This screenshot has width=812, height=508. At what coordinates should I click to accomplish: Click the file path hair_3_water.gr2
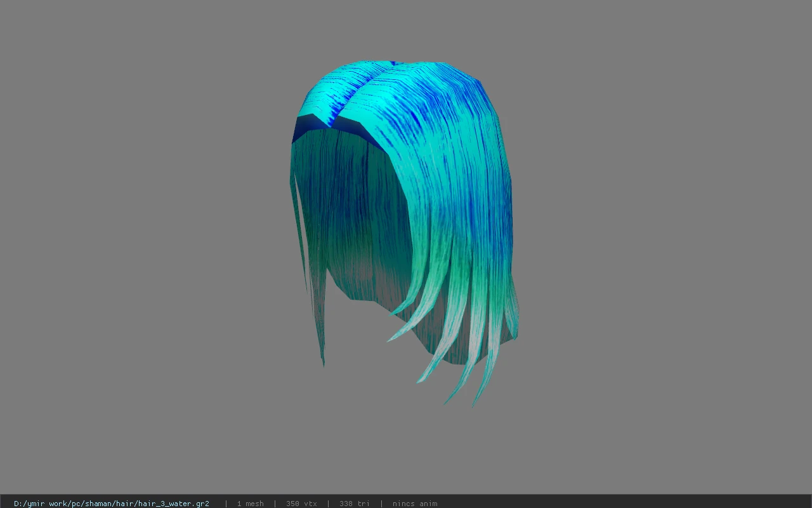tap(112, 504)
